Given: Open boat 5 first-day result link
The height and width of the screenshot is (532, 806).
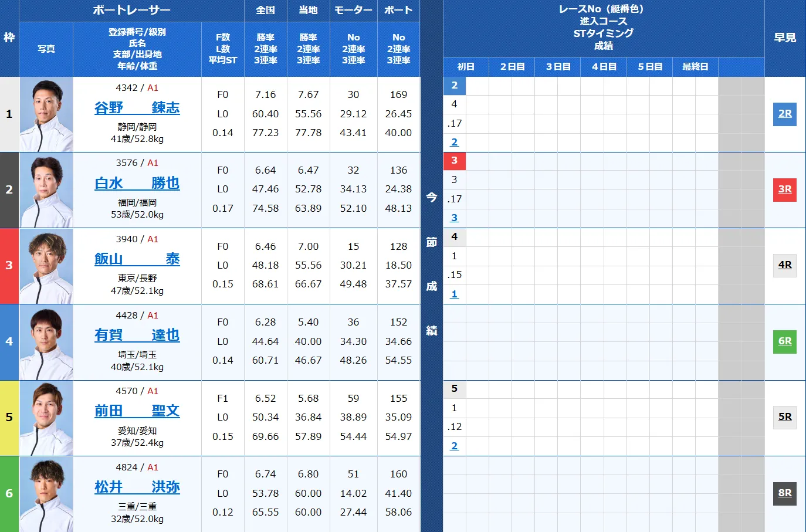Looking at the screenshot, I should pos(454,446).
